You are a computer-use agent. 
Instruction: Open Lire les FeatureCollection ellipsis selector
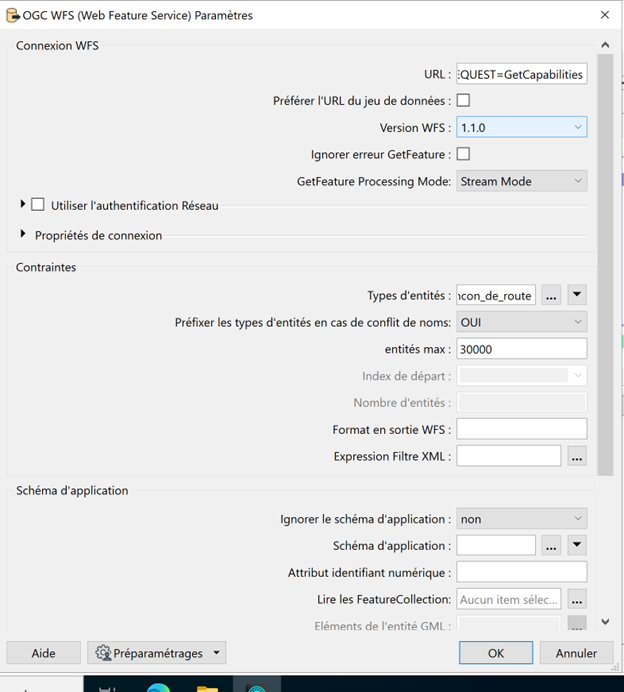(577, 599)
